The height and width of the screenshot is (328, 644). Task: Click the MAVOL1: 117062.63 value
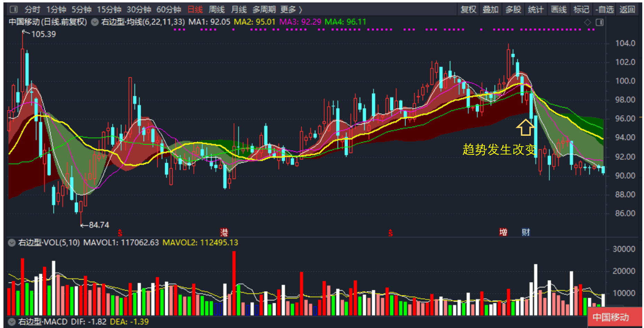[121, 242]
